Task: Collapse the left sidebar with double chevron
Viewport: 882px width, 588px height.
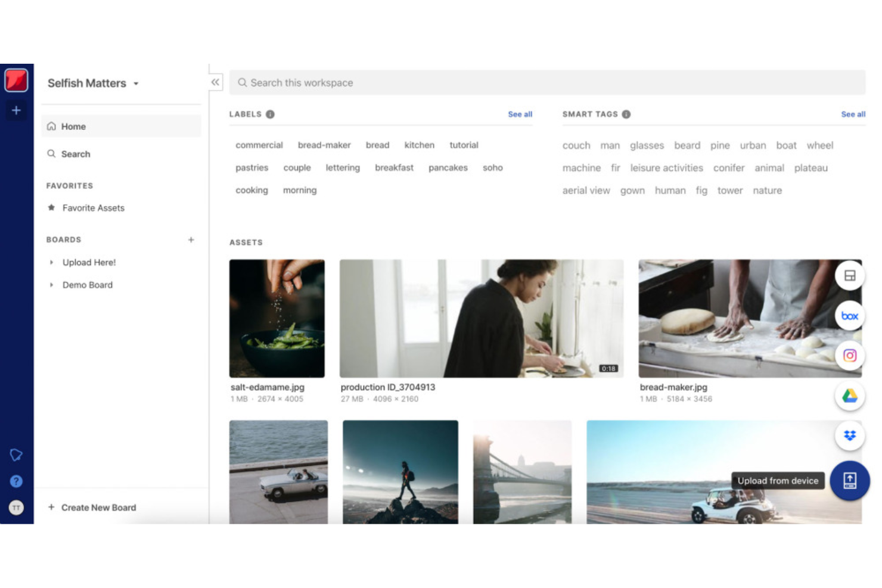Action: pyautogui.click(x=215, y=82)
